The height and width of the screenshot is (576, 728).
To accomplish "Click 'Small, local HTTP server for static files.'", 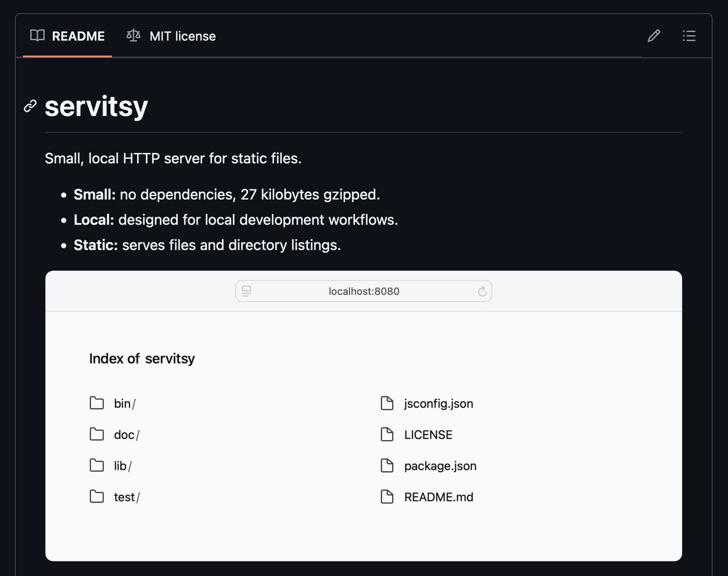I will tap(174, 159).
